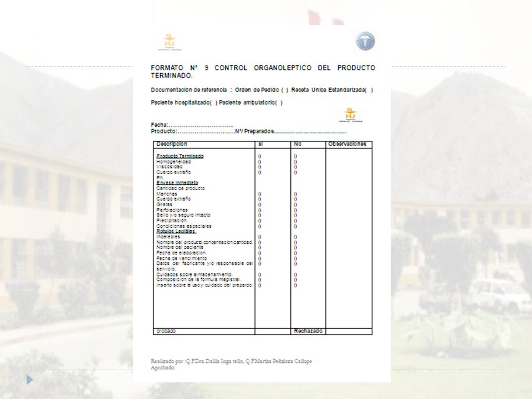Screen dimensions: 532x399
Task: Click the 'Viscosidad' row label
Action: [170, 167]
